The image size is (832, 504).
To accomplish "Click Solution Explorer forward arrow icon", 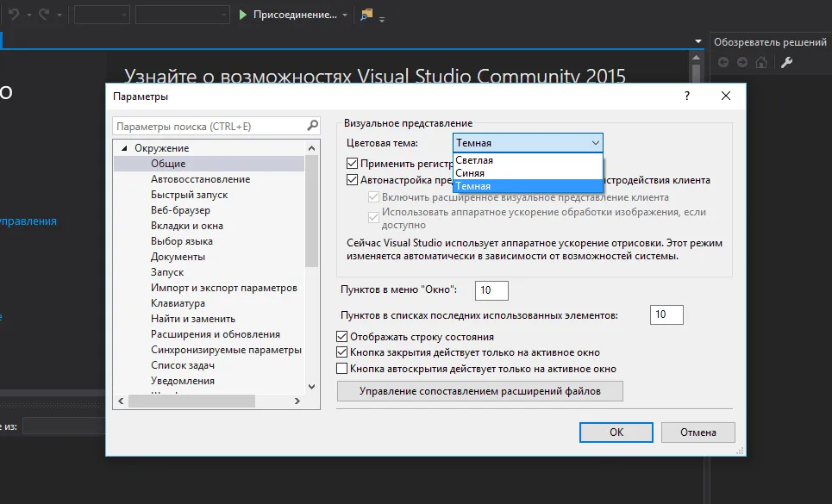I will click(741, 62).
